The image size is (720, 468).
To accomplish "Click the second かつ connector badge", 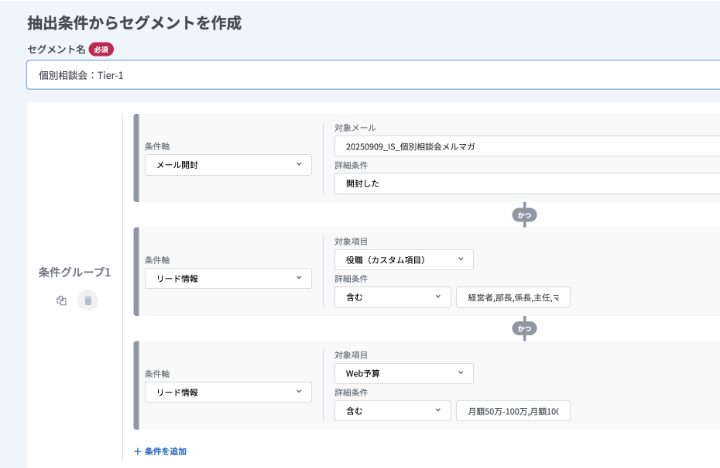I will pyautogui.click(x=523, y=327).
